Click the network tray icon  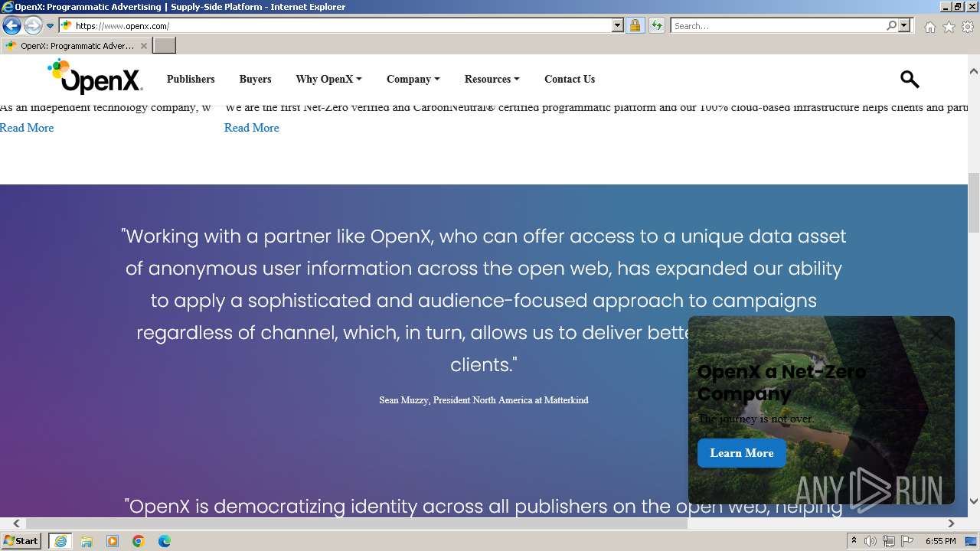[889, 541]
